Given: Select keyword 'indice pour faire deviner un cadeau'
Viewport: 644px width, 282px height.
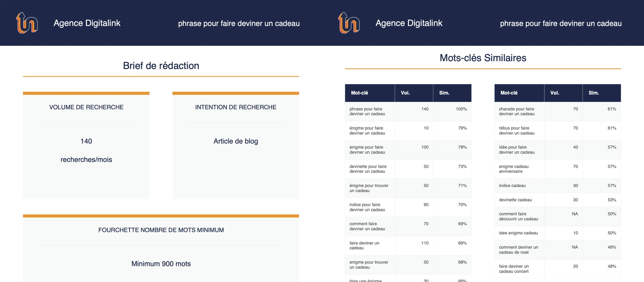Looking at the screenshot, I should [367, 207].
